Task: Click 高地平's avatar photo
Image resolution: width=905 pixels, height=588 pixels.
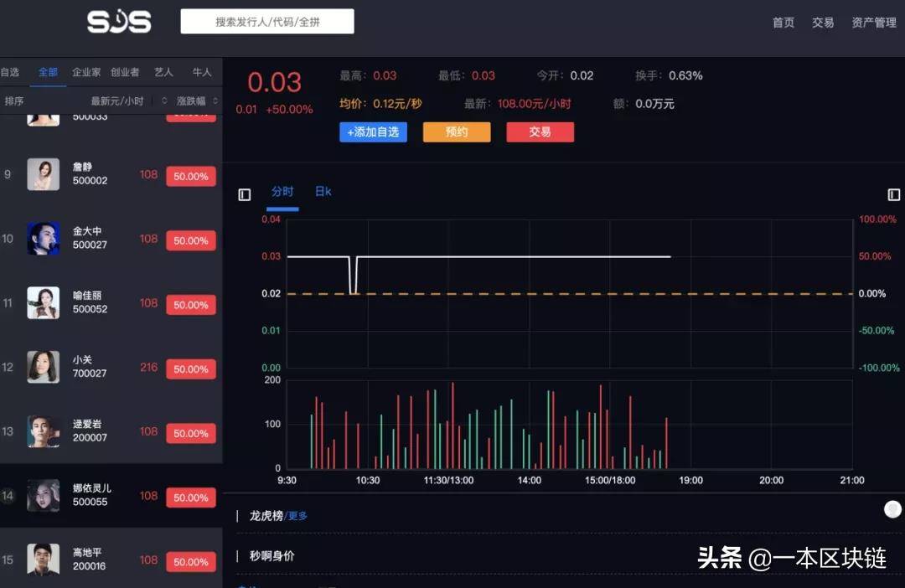Action: pyautogui.click(x=44, y=560)
